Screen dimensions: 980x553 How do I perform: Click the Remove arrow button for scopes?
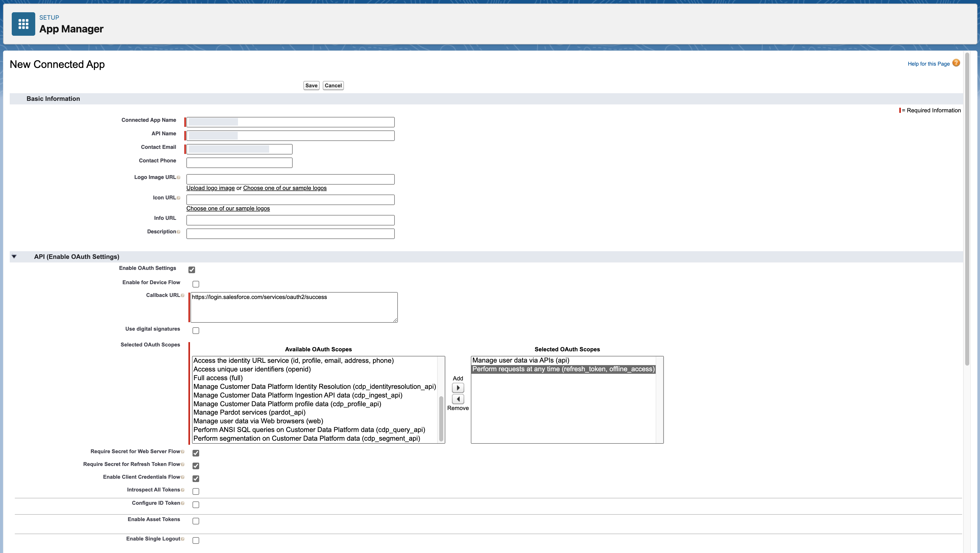point(458,399)
